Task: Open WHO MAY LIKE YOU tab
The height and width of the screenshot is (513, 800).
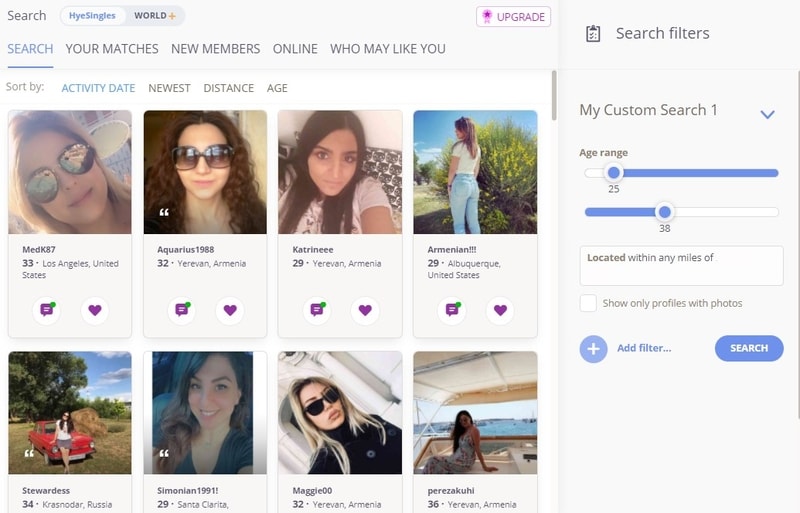Action: [388, 49]
